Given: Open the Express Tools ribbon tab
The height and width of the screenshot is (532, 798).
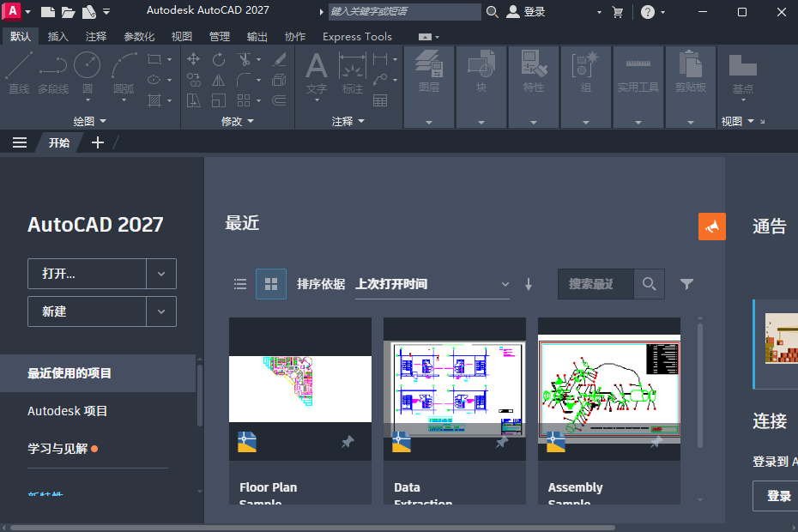Looking at the screenshot, I should coord(357,36).
